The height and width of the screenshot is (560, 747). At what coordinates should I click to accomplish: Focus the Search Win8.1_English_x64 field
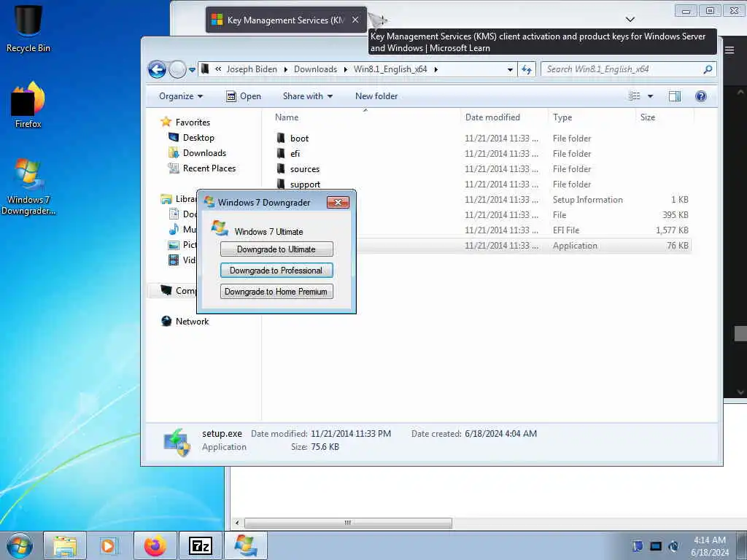point(628,69)
